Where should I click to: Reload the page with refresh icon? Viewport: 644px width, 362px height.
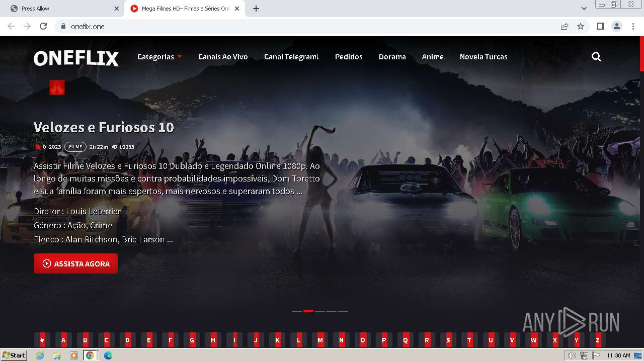coord(43,26)
